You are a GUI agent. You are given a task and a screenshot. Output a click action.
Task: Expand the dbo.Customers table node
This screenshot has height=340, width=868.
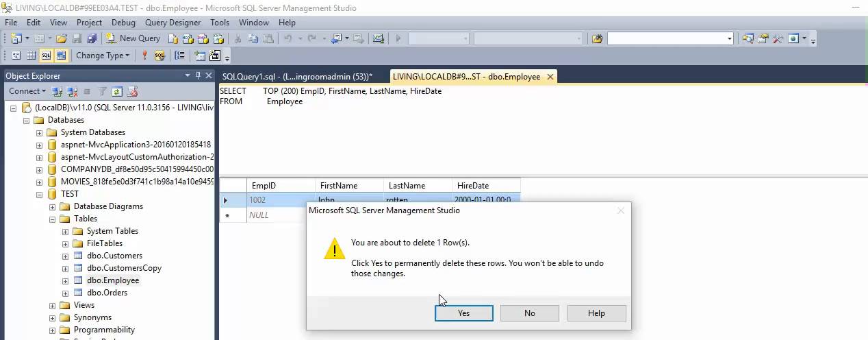66,256
